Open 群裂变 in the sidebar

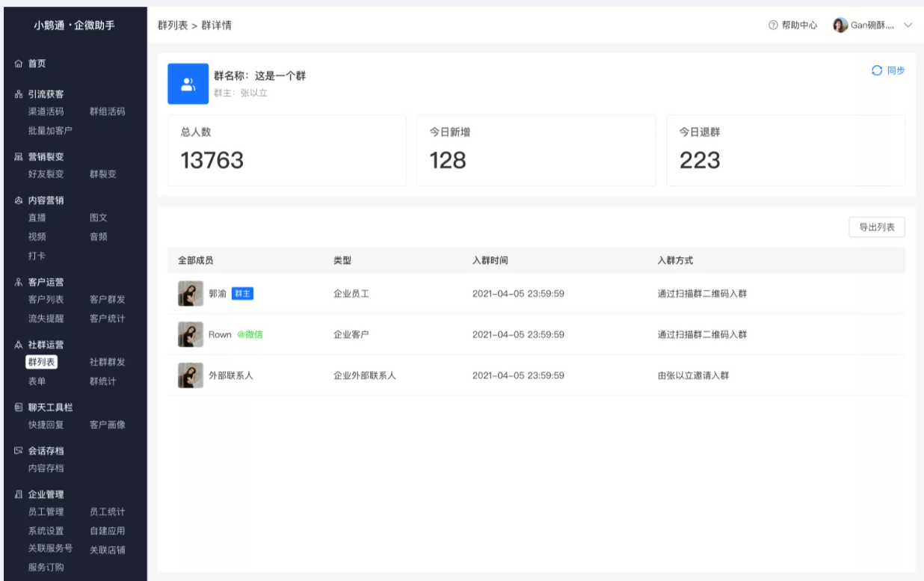click(103, 174)
